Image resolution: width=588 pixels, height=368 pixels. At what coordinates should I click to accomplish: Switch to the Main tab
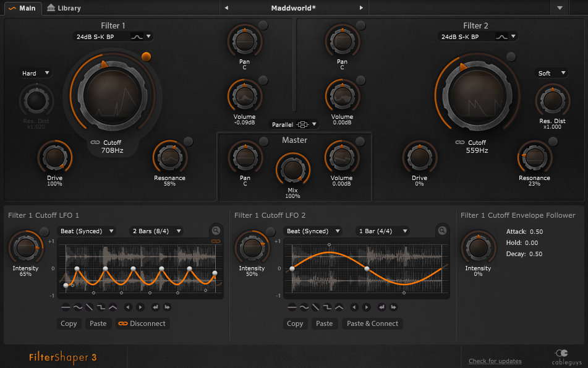[x=22, y=8]
